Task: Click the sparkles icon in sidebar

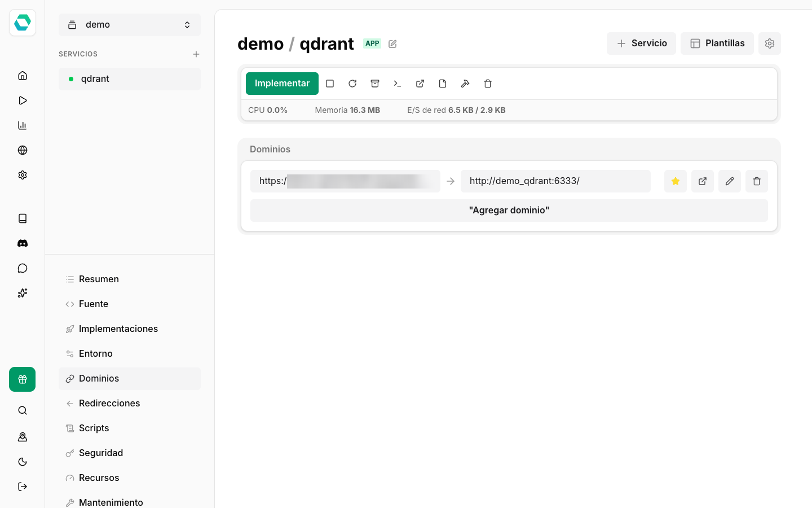Action: click(x=23, y=293)
